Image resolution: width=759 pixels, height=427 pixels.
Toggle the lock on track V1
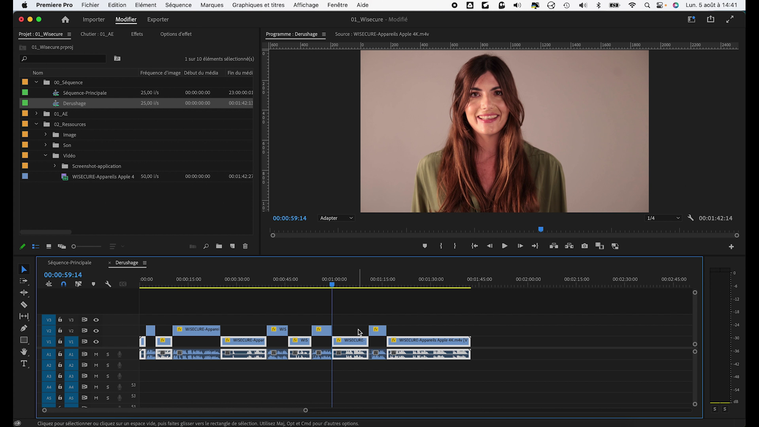60,342
